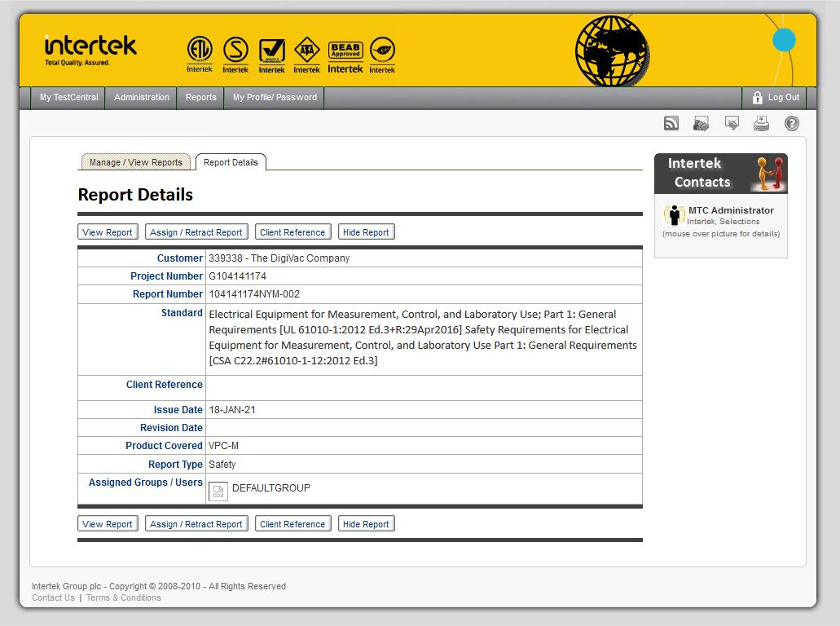The width and height of the screenshot is (840, 626).
Task: Click the MTC Administrator person picture
Action: tap(675, 215)
